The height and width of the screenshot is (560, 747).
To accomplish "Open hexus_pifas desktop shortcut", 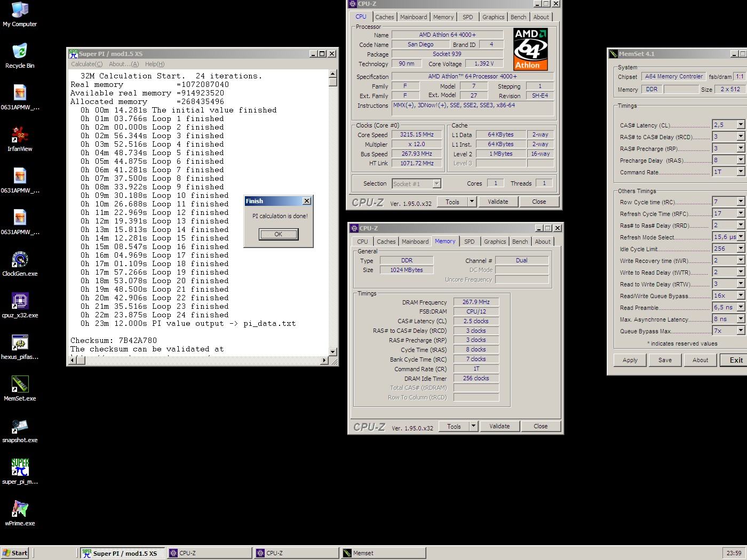I will tap(20, 347).
